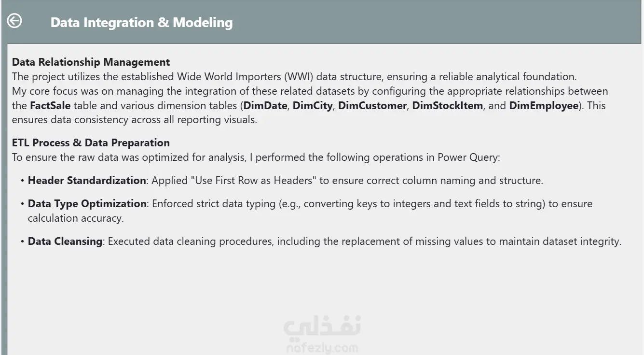Click the bold DimDate term
This screenshot has width=644, height=355.
pyautogui.click(x=265, y=105)
